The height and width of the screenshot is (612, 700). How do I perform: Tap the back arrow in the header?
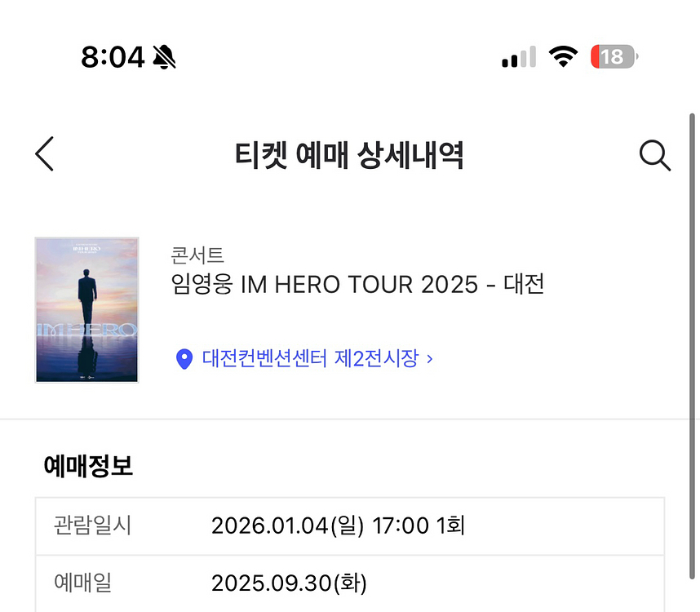tap(45, 154)
